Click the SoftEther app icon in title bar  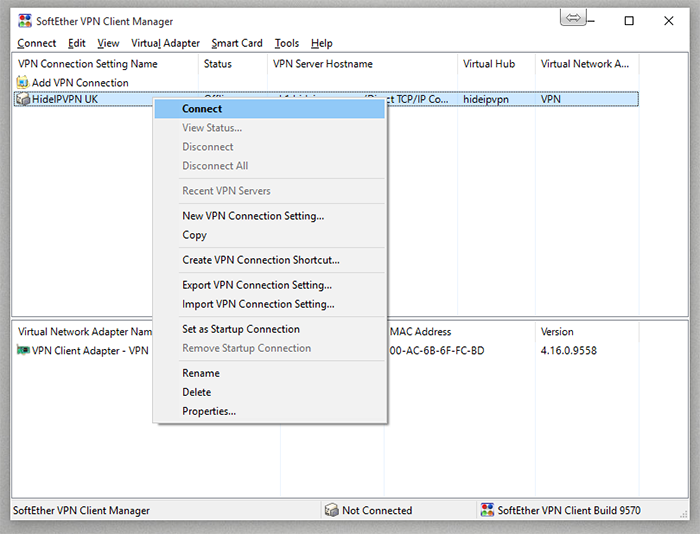coord(25,21)
